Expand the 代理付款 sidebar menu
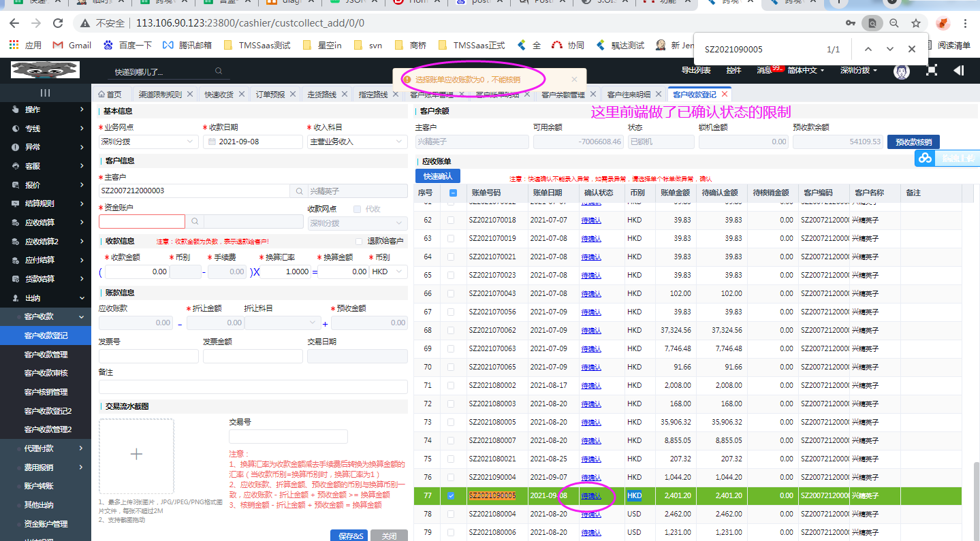The width and height of the screenshot is (980, 541). click(46, 448)
